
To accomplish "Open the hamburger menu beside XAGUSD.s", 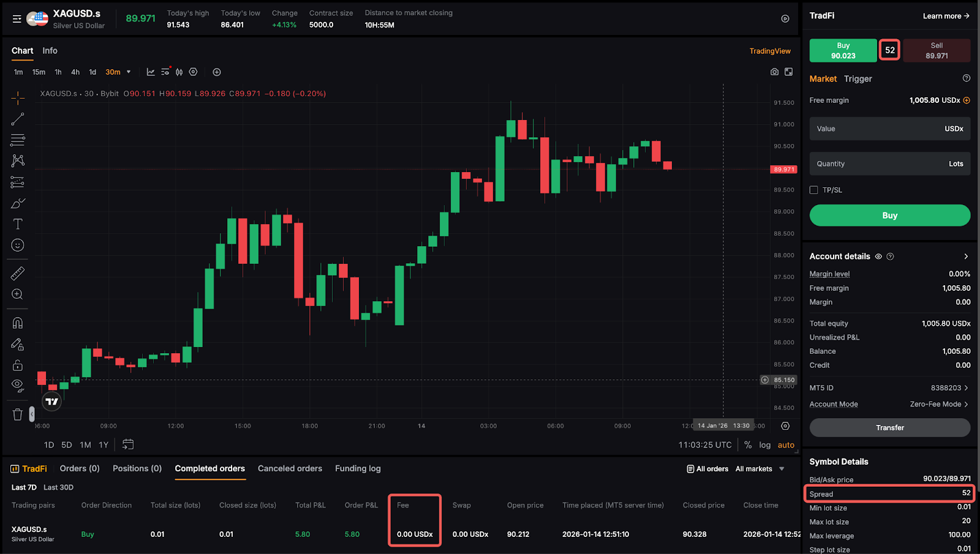I will (x=17, y=19).
